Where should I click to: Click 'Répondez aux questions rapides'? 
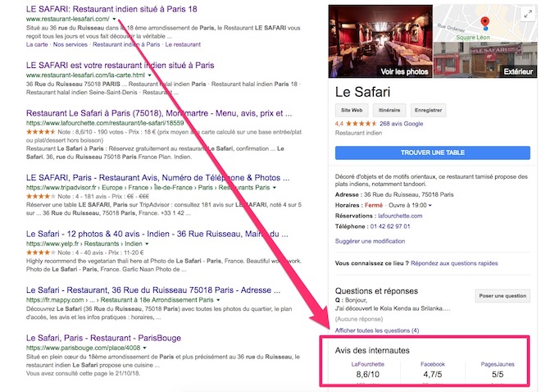(454, 263)
